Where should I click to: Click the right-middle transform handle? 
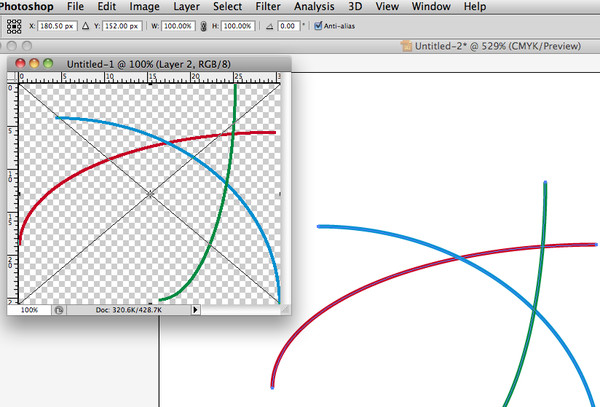[280, 194]
